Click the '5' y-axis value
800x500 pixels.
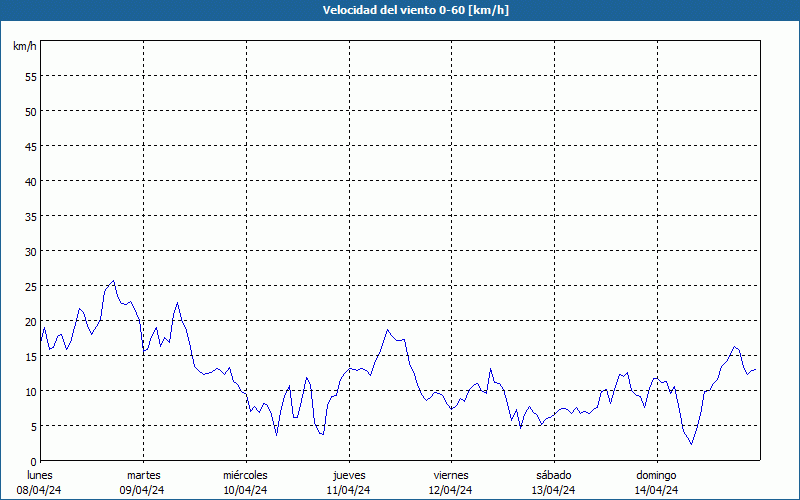(34, 427)
